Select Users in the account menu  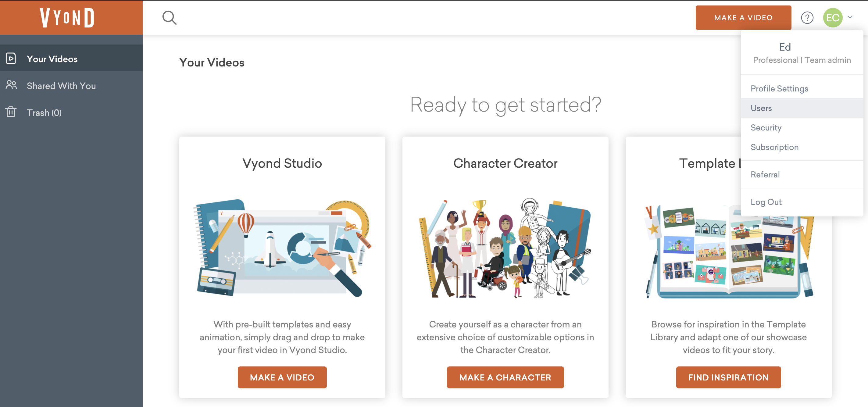pyautogui.click(x=761, y=108)
